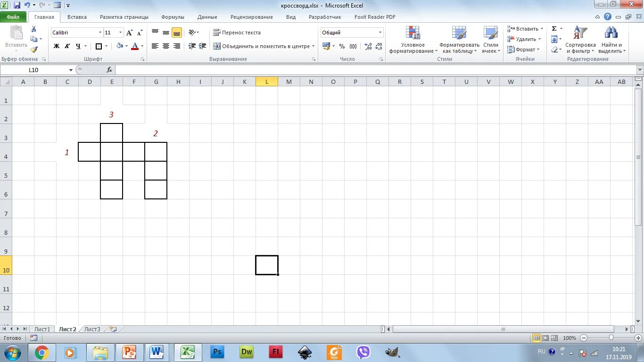Open Photoshop from the taskbar
This screenshot has width=644, height=362.
pos(217,352)
